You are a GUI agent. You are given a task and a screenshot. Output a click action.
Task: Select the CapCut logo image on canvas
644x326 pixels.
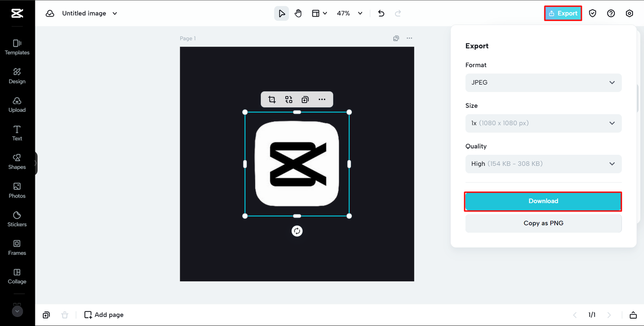coord(297,164)
